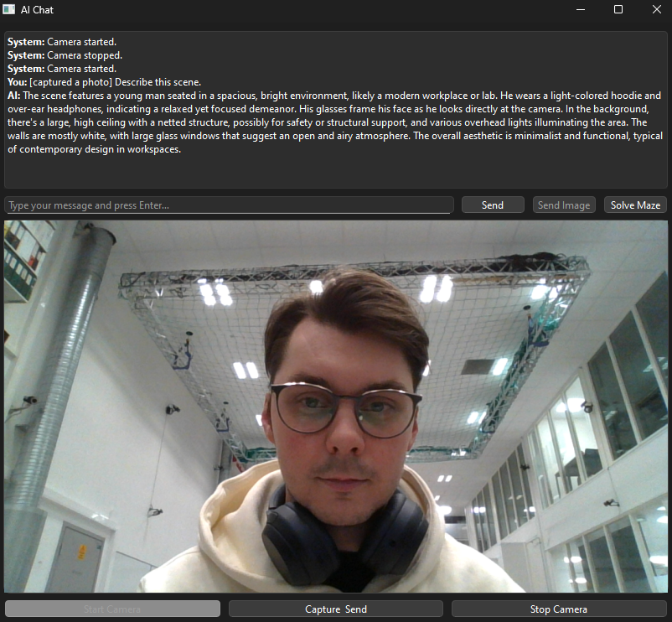This screenshot has width=672, height=622.
Task: Click the AI Chat app icon in title bar
Action: click(x=9, y=10)
